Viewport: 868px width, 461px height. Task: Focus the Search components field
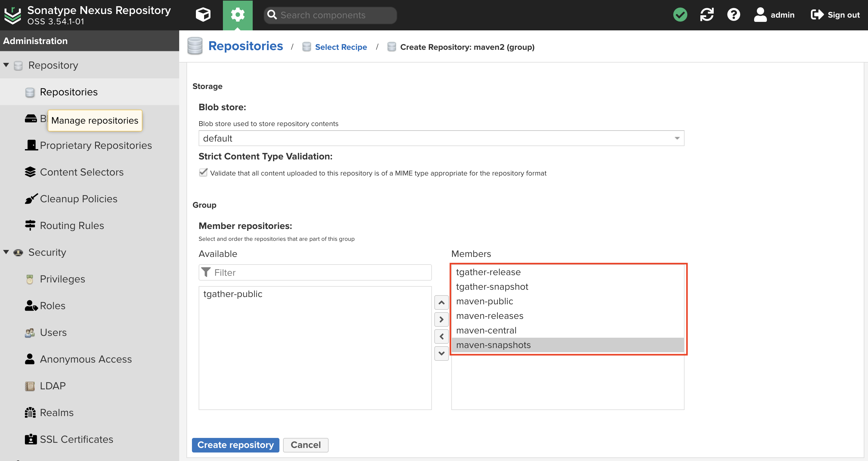coord(330,15)
